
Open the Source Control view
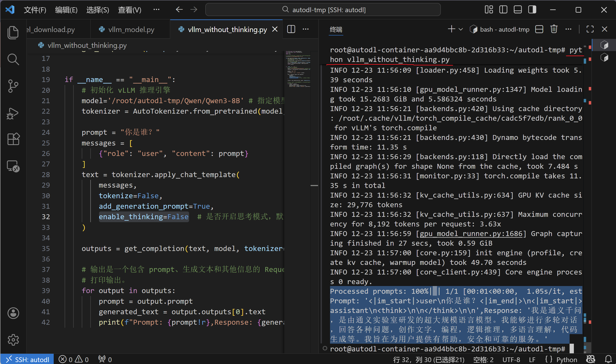[13, 86]
